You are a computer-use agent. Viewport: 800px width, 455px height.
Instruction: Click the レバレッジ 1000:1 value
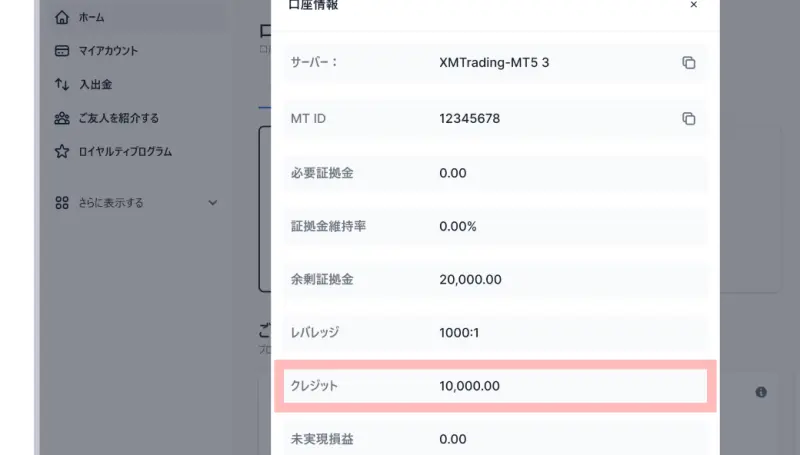coord(459,332)
